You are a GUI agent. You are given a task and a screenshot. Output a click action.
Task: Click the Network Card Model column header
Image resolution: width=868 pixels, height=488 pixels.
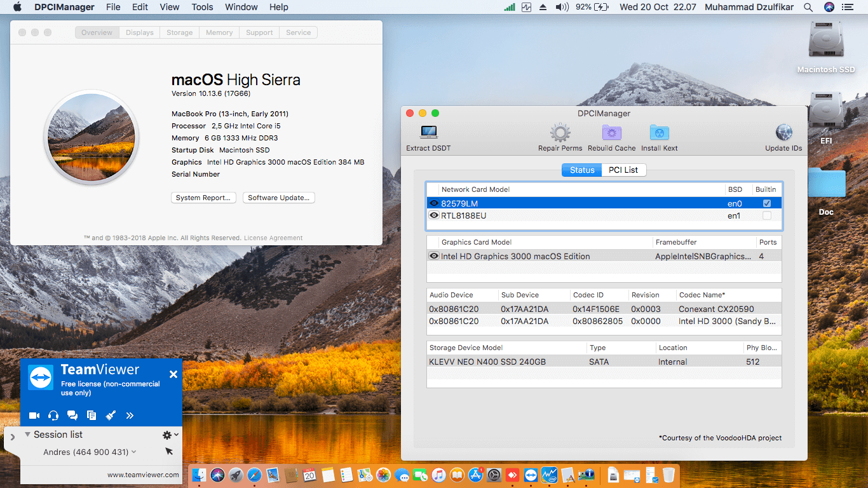point(583,189)
